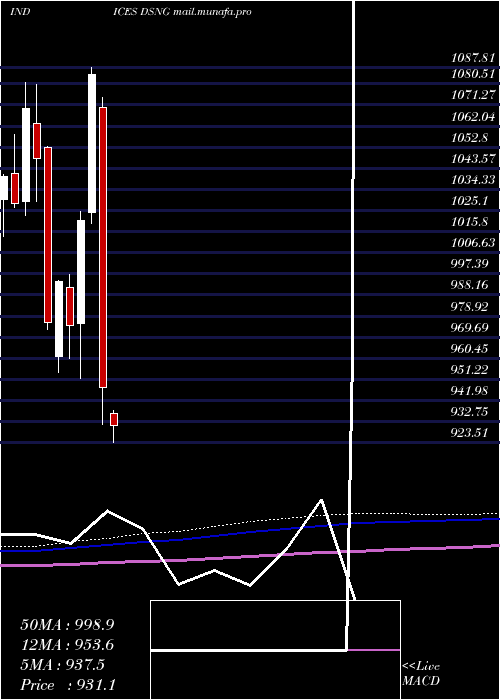Image resolution: width=500 pixels, height=700 pixels.
Task: Click the 1087.81 price label
Action: 473,58
